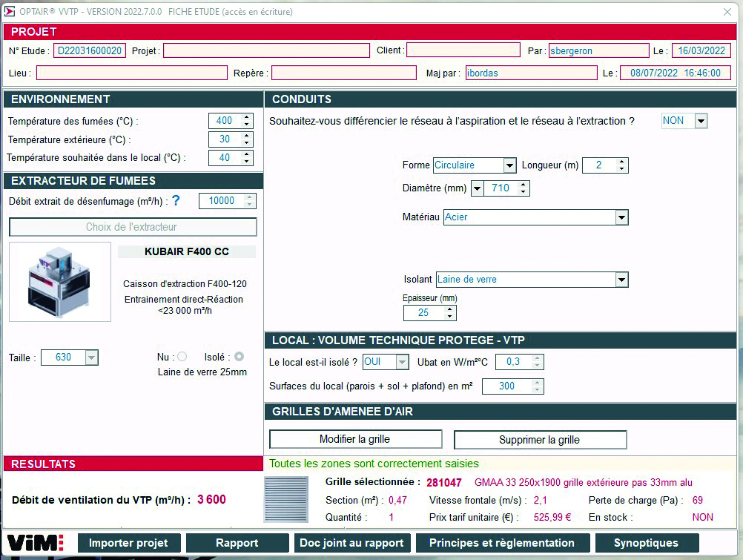743x560 pixels.
Task: Click the creation date field 16/03/2022
Action: (x=701, y=50)
